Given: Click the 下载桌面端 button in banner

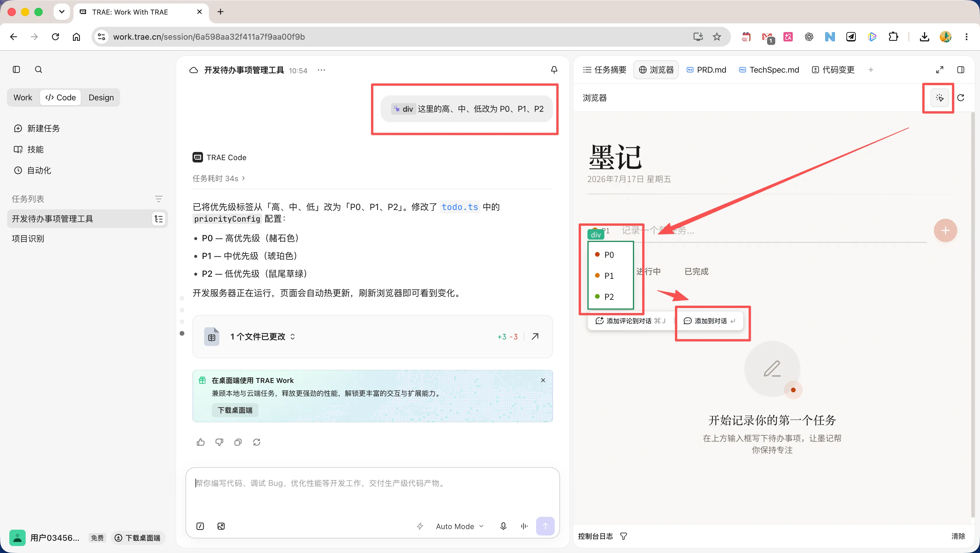Looking at the screenshot, I should pyautogui.click(x=235, y=410).
